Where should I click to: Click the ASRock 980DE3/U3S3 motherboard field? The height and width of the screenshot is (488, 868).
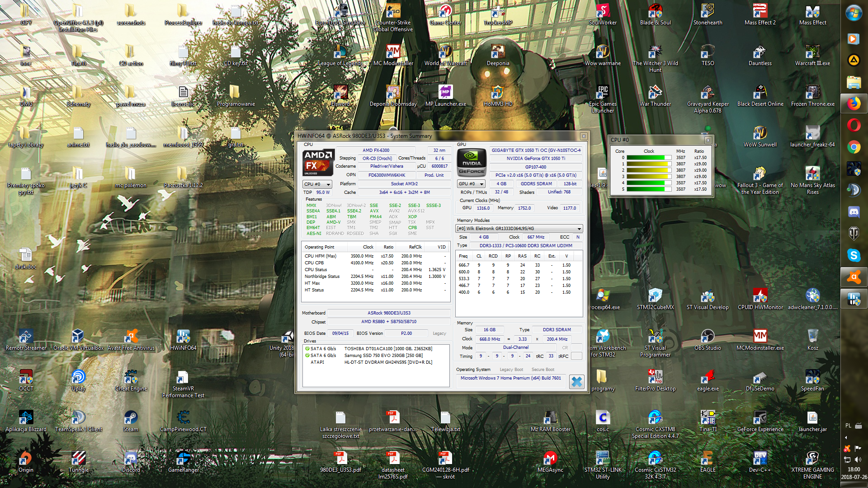[x=389, y=313]
